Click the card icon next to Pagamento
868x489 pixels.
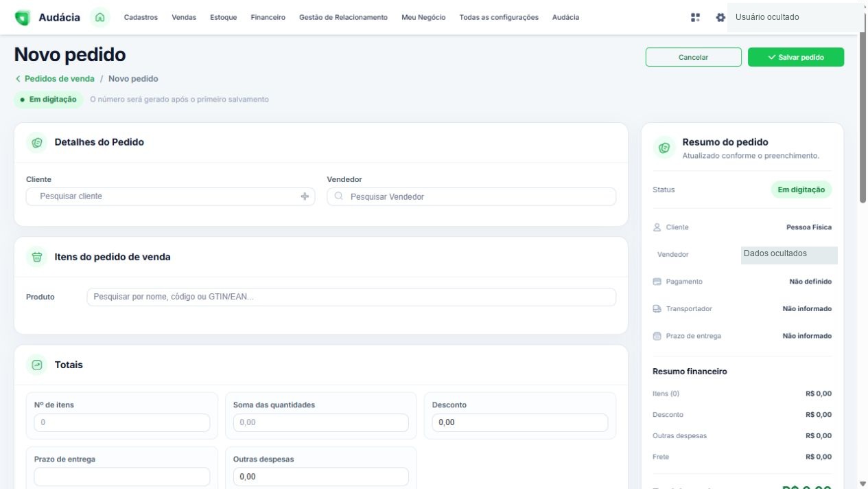657,282
